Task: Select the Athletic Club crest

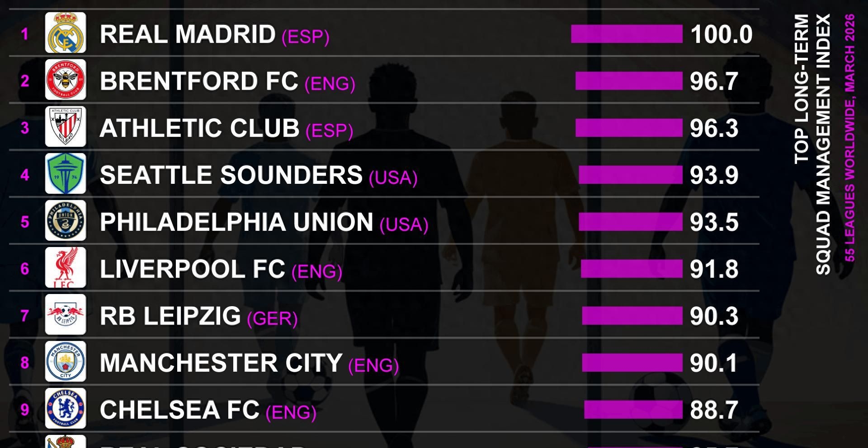Action: (66, 127)
